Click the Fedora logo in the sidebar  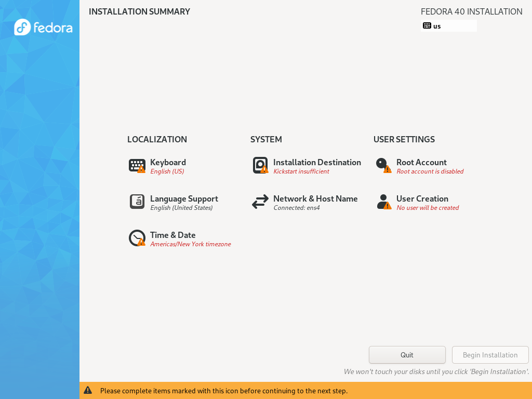tap(44, 27)
